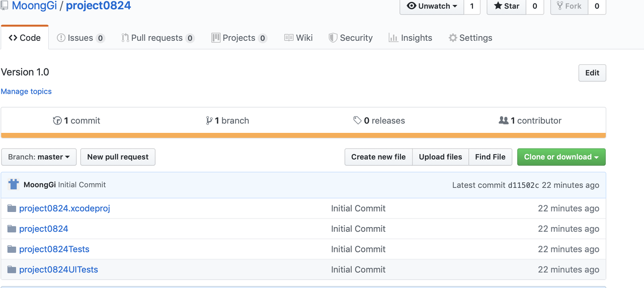View the 1 branch list
Screen dimensions: 644x288
pos(227,121)
